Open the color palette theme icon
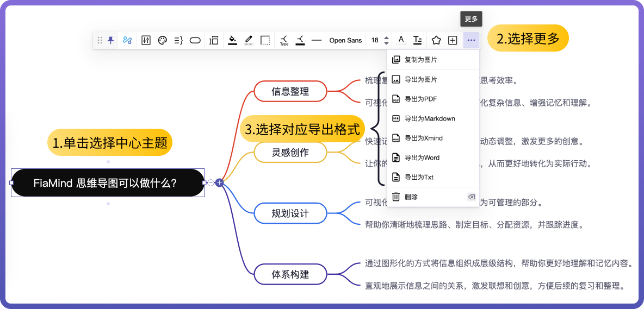This screenshot has height=309, width=644. click(163, 40)
